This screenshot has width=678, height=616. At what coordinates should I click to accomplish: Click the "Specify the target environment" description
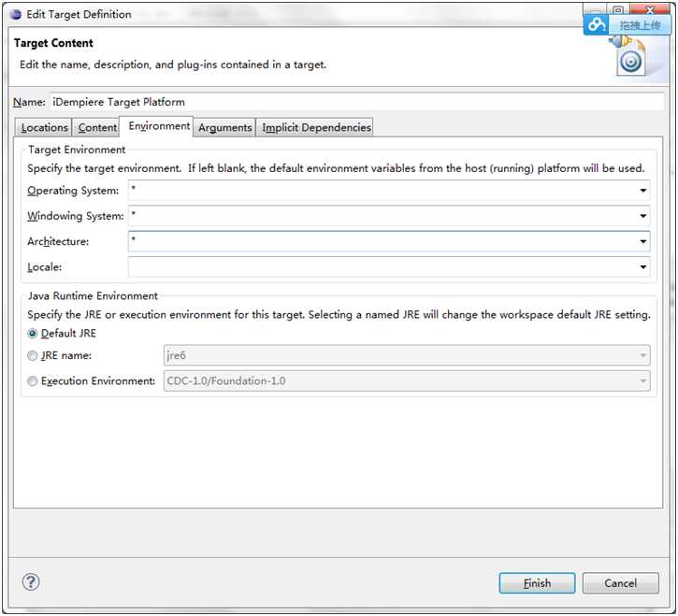pyautogui.click(x=336, y=168)
